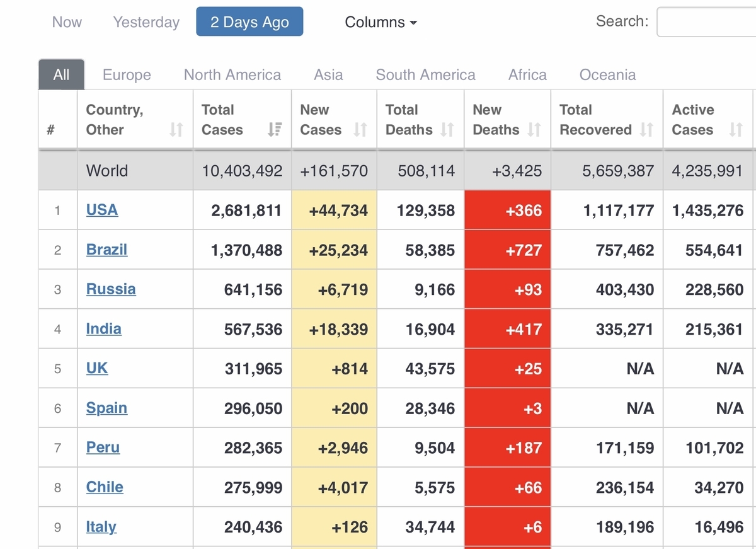Select the South America tab

(426, 75)
